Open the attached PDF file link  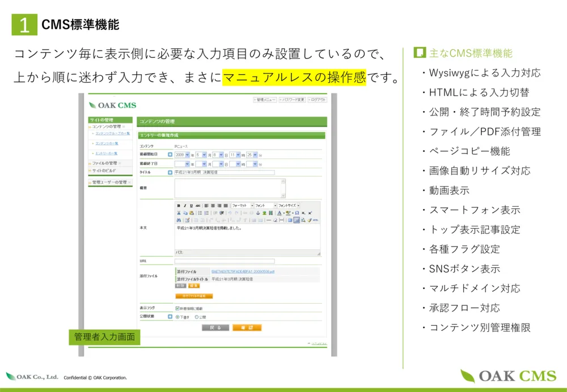(243, 272)
